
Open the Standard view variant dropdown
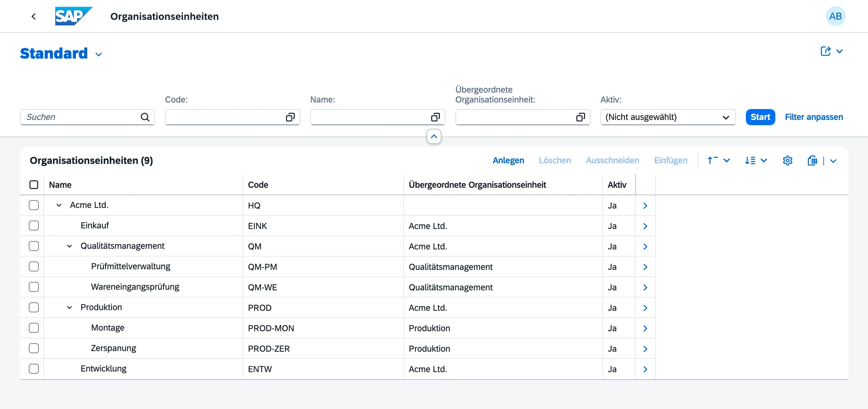(98, 54)
